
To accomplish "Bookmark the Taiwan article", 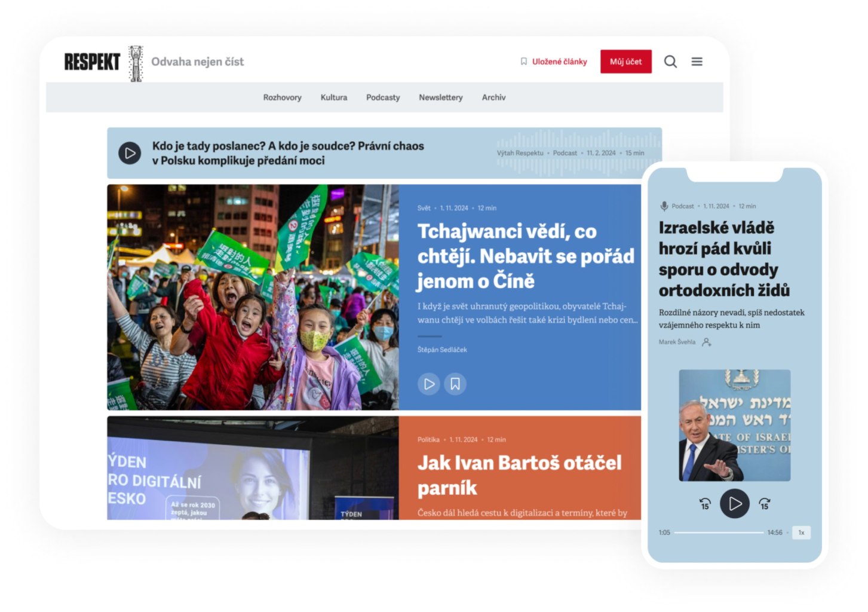I will [x=455, y=384].
